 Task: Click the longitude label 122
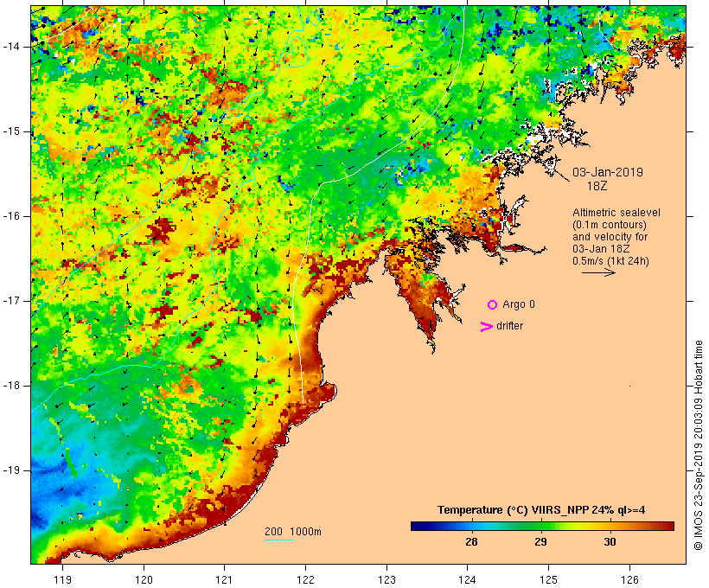tap(306, 579)
